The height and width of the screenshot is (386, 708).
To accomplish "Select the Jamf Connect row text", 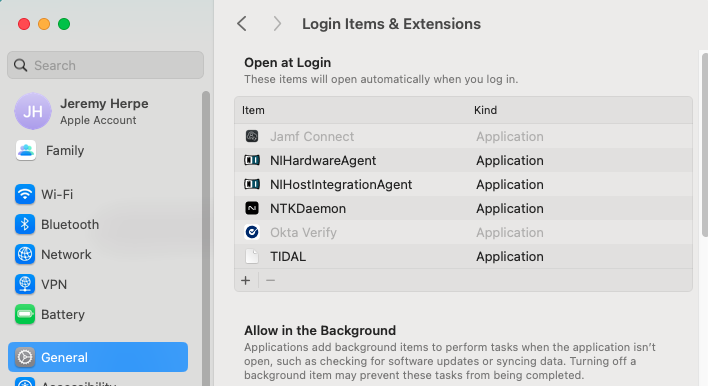I will coord(312,136).
